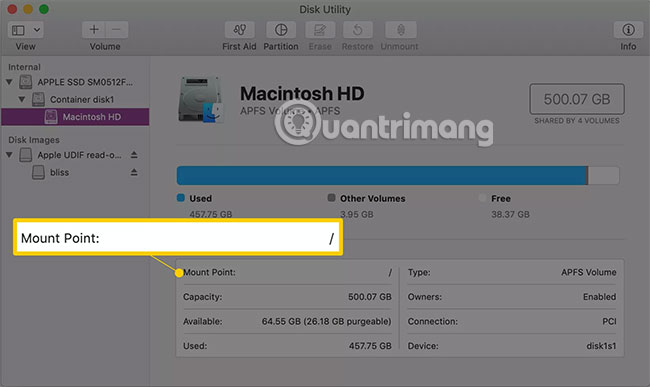Click the Disk Utility window title

pos(325,9)
